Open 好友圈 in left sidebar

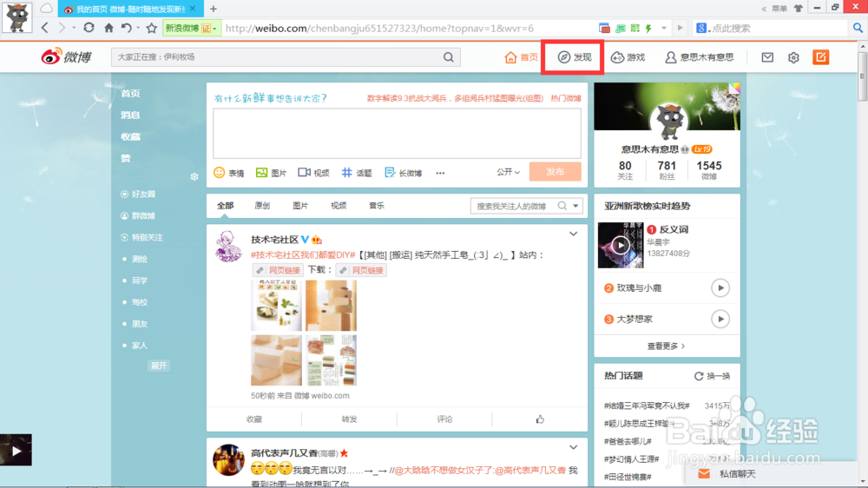click(x=138, y=194)
